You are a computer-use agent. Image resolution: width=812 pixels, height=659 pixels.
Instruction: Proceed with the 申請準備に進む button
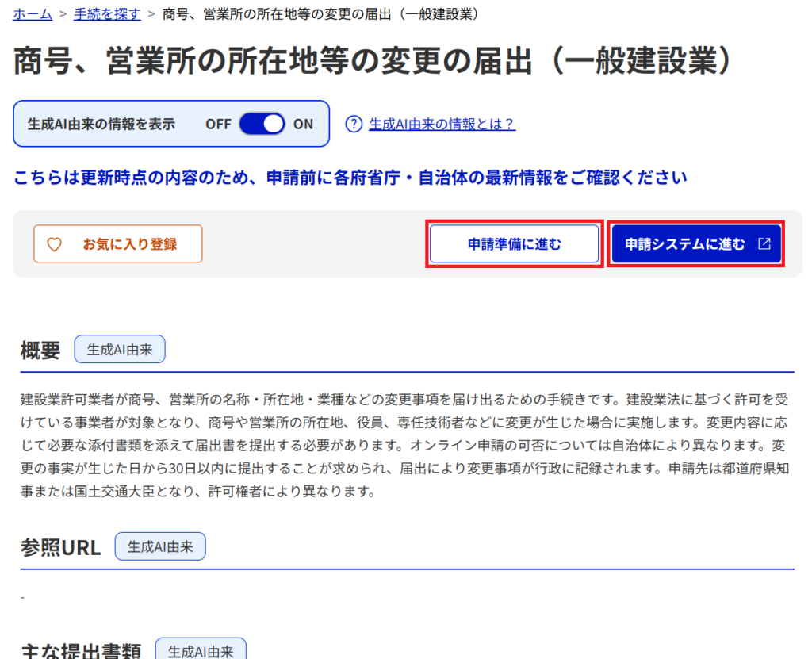[514, 244]
